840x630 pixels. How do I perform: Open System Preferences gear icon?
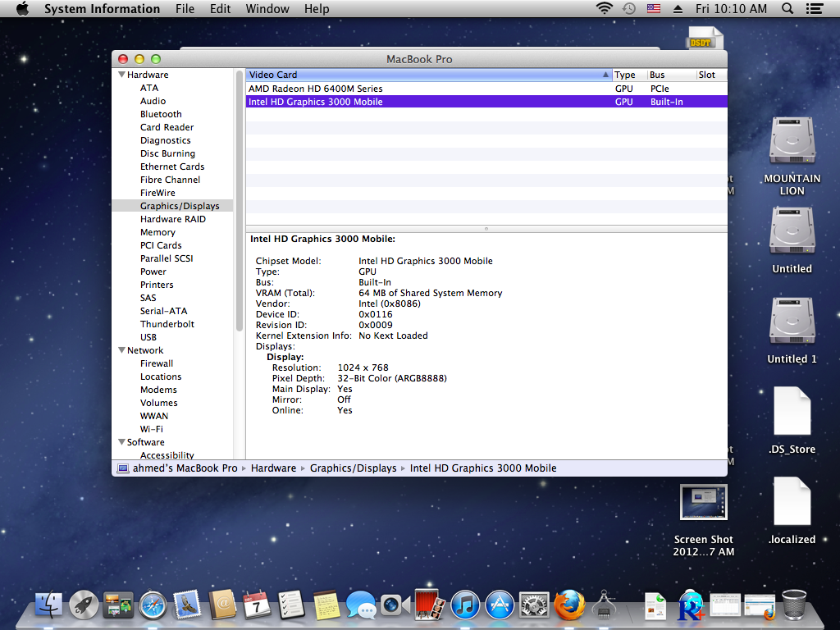(534, 605)
